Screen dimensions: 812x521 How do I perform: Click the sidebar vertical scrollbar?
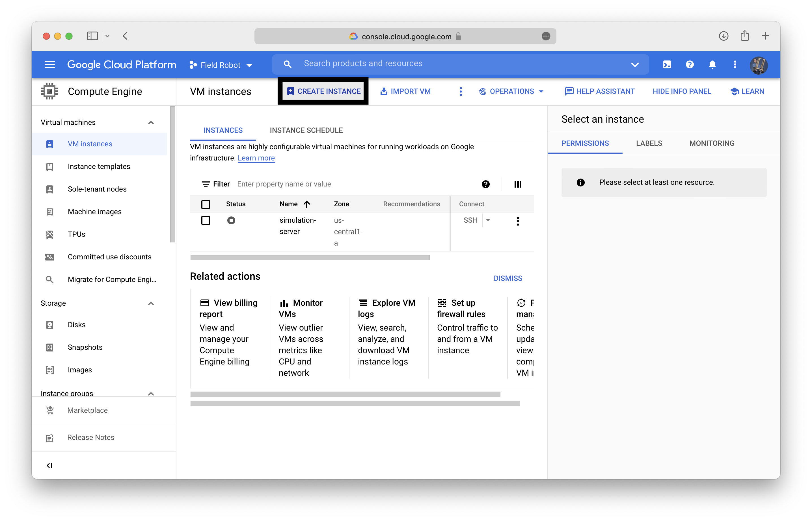(173, 175)
